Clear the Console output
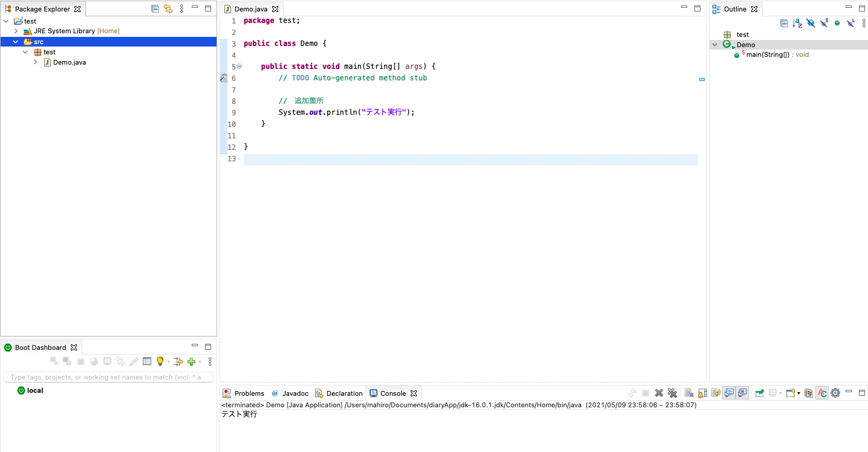868x452 pixels. tap(689, 392)
